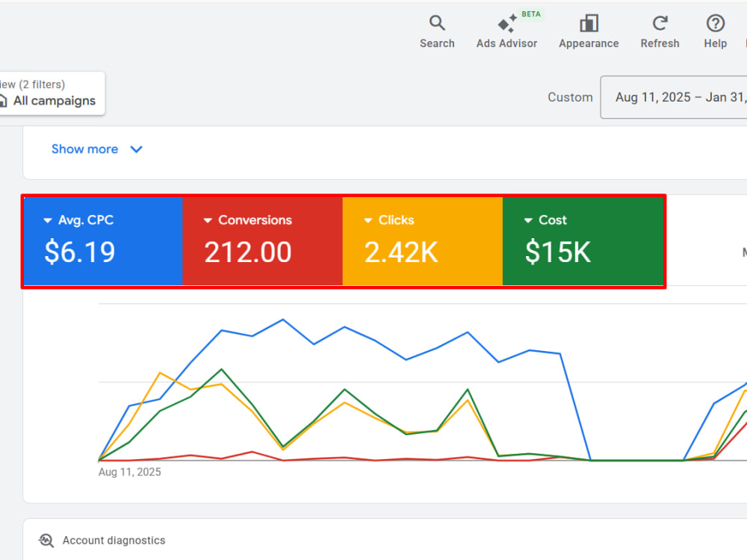Click the chevron next to Show more
Image resolution: width=747 pixels, height=560 pixels.
(x=136, y=149)
